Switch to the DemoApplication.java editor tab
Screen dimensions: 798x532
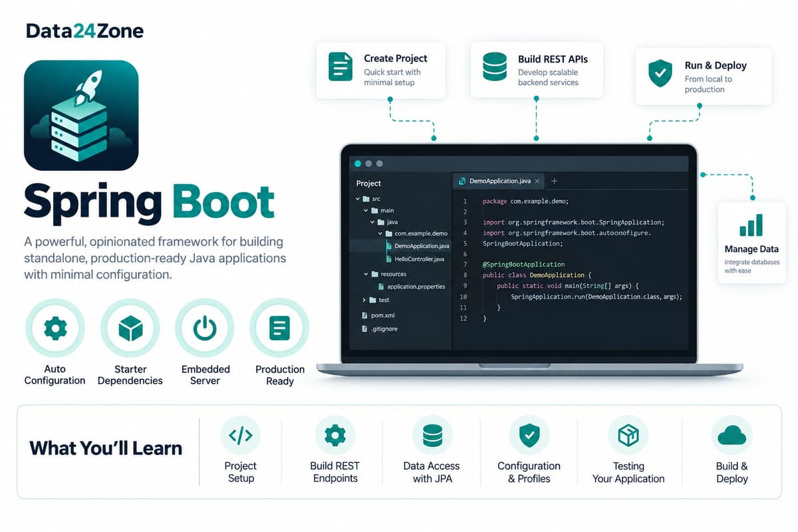point(499,181)
